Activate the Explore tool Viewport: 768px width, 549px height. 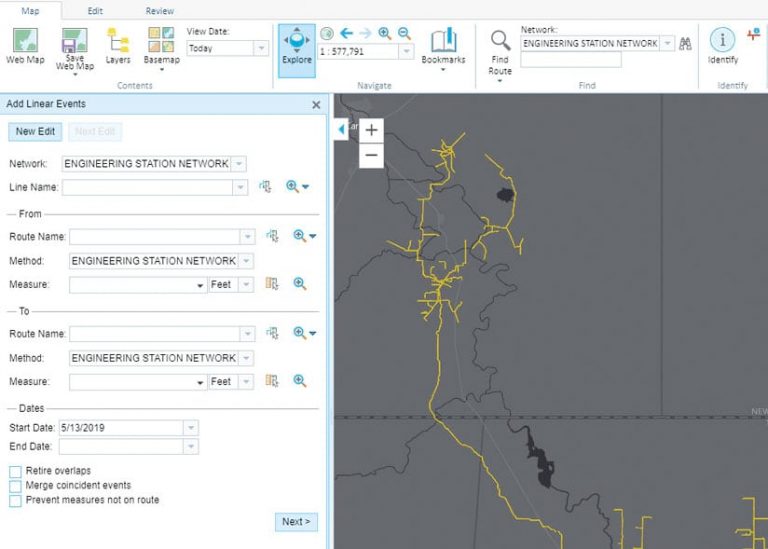[x=297, y=50]
